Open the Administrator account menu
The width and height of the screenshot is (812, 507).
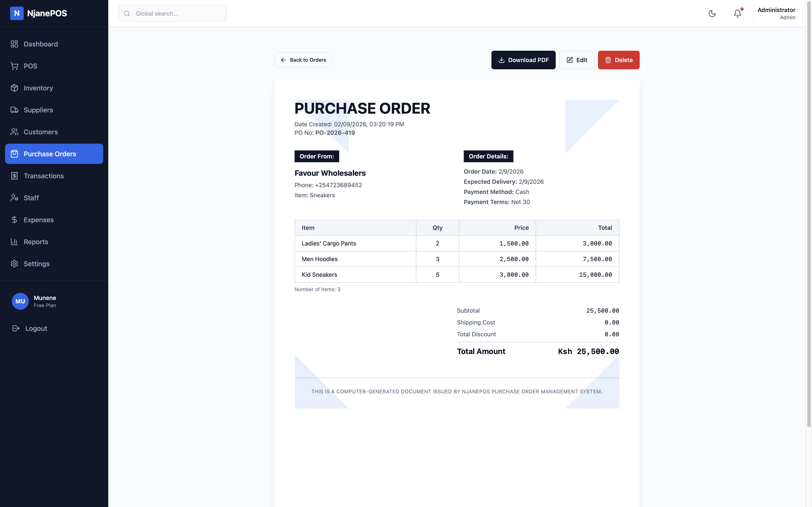[776, 13]
